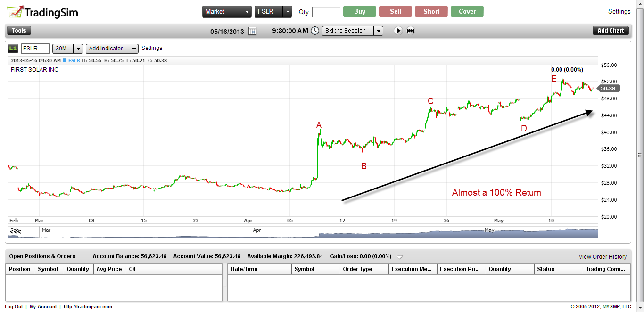Viewport: 644px width, 312px height.
Task: Click the gray triangle after Gain/Loss
Action: pos(400,257)
